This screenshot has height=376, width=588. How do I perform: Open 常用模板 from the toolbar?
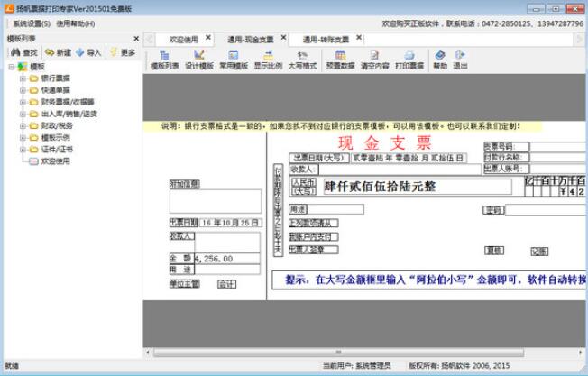pos(233,60)
